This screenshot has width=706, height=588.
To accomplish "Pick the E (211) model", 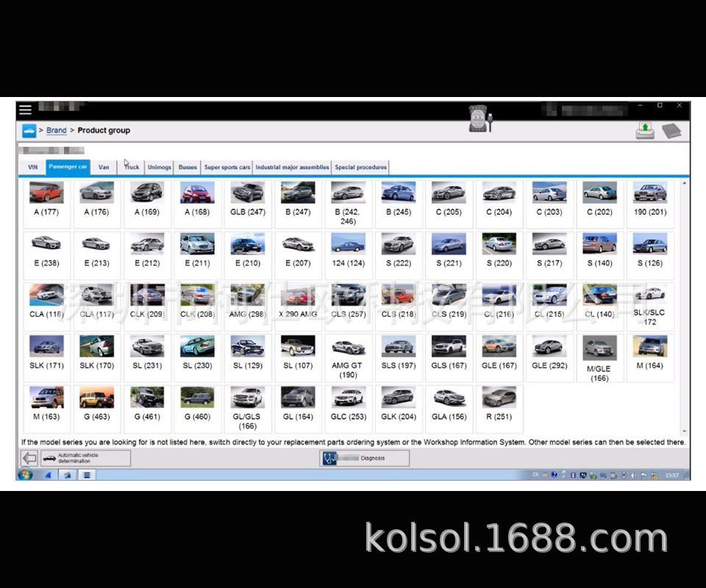I will pyautogui.click(x=197, y=255).
